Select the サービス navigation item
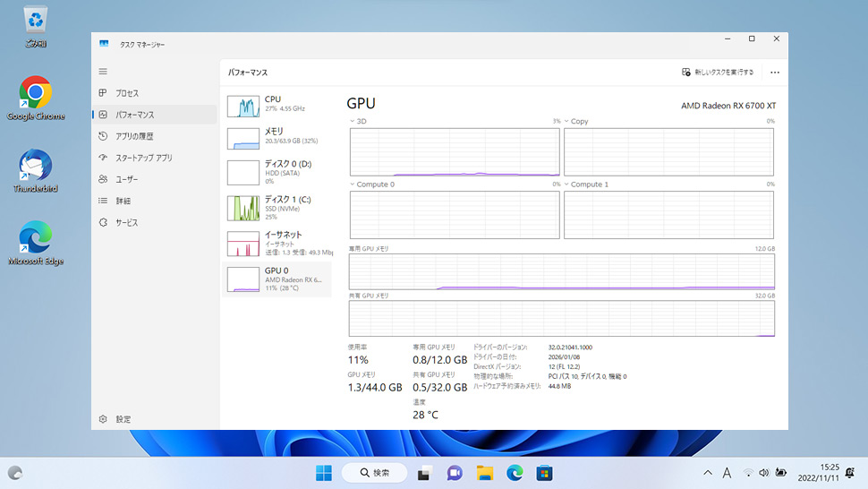868x489 pixels. [x=155, y=223]
